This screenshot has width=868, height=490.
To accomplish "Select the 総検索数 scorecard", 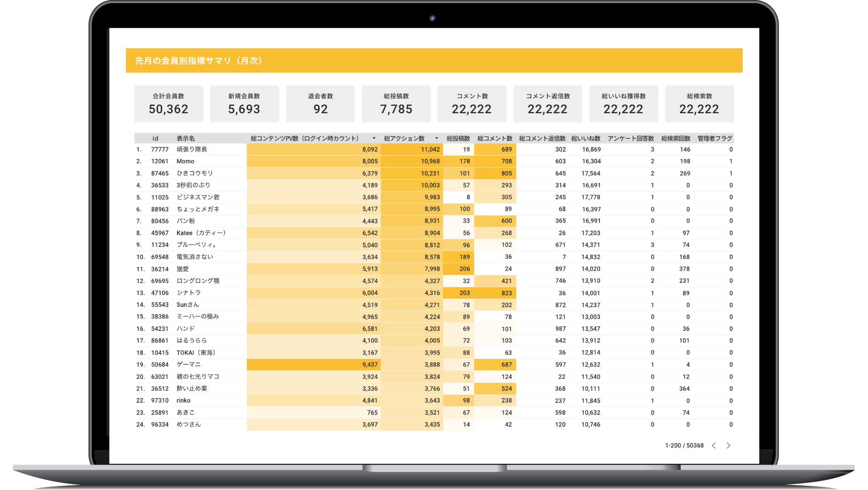I will pyautogui.click(x=699, y=104).
